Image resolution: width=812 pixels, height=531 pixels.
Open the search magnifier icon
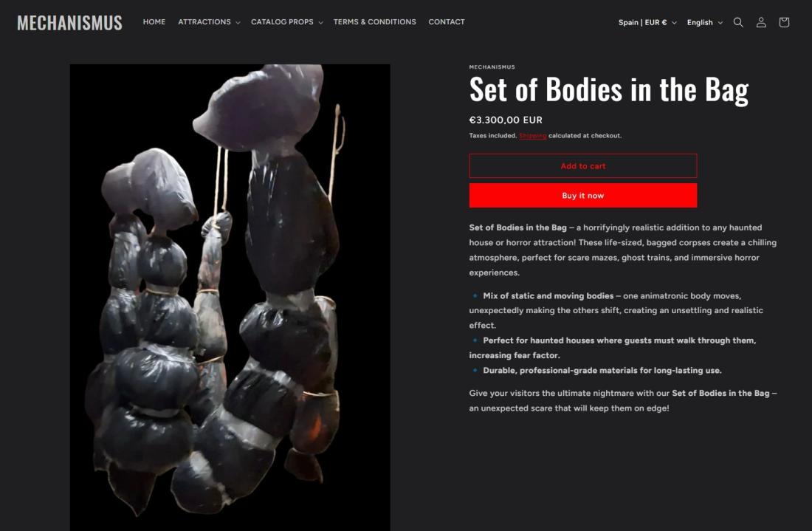738,22
